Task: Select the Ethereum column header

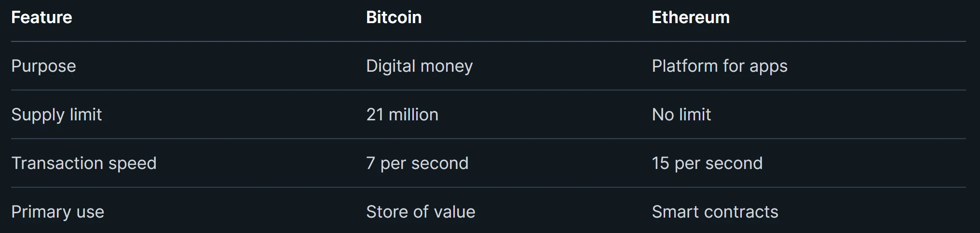Action: pos(690,18)
